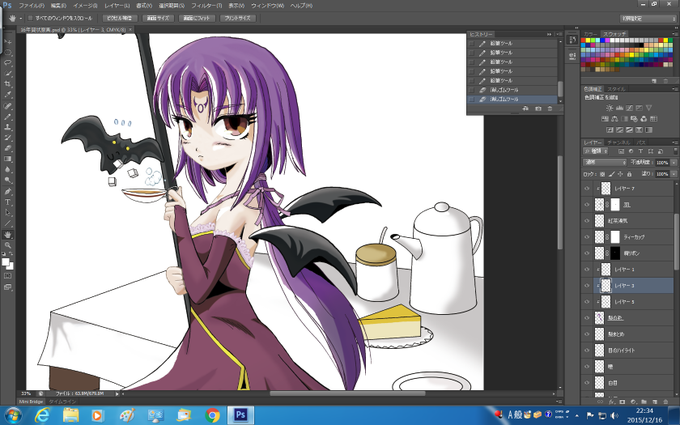Select the Lasso tool
Viewport: 680px width, 425px height.
tap(8, 63)
